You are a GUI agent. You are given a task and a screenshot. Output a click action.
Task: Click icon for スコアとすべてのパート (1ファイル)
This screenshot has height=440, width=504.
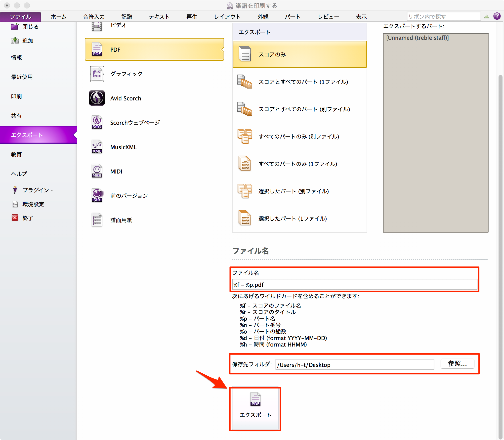pos(245,82)
